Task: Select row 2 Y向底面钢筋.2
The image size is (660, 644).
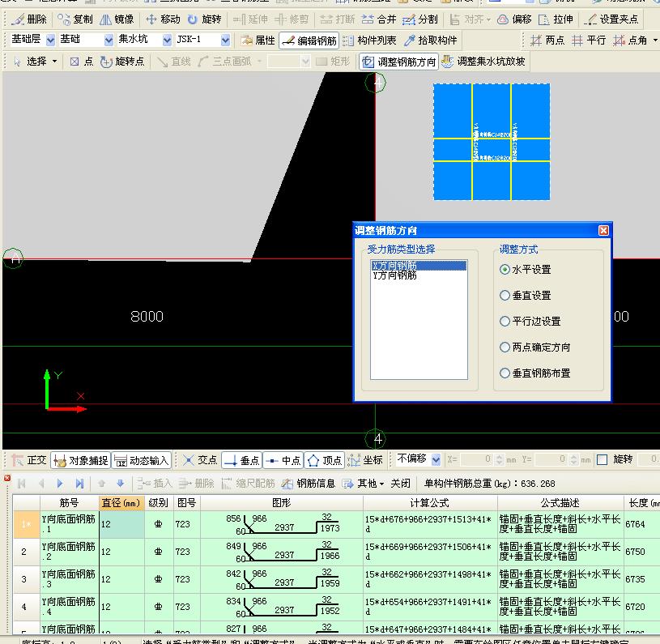Action: [x=26, y=552]
